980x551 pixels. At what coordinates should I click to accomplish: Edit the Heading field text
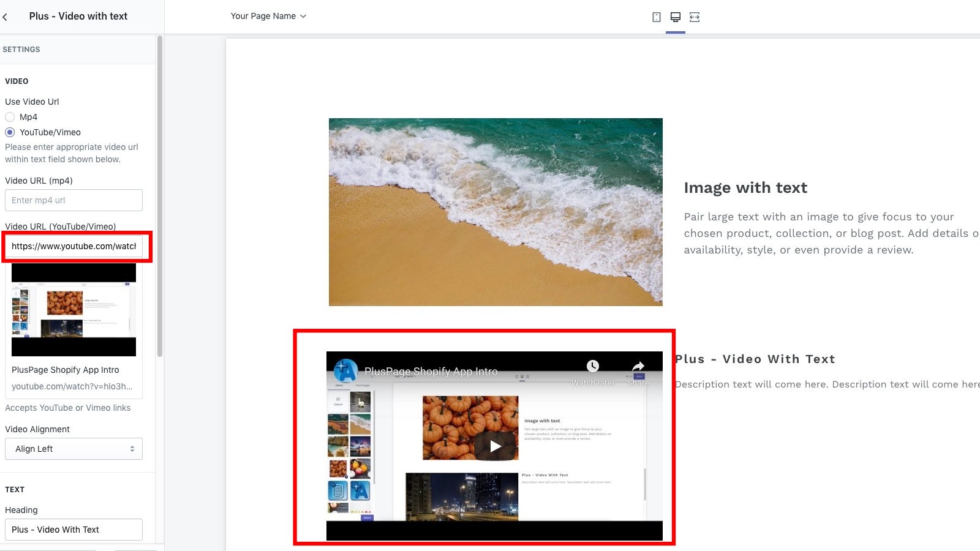pos(73,529)
